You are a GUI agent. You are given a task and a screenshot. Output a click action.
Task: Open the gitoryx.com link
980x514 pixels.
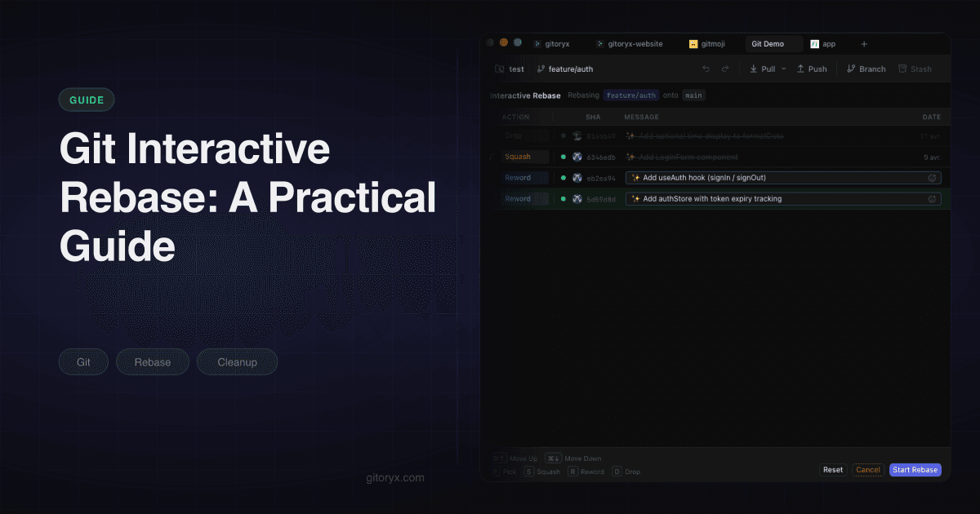point(396,478)
